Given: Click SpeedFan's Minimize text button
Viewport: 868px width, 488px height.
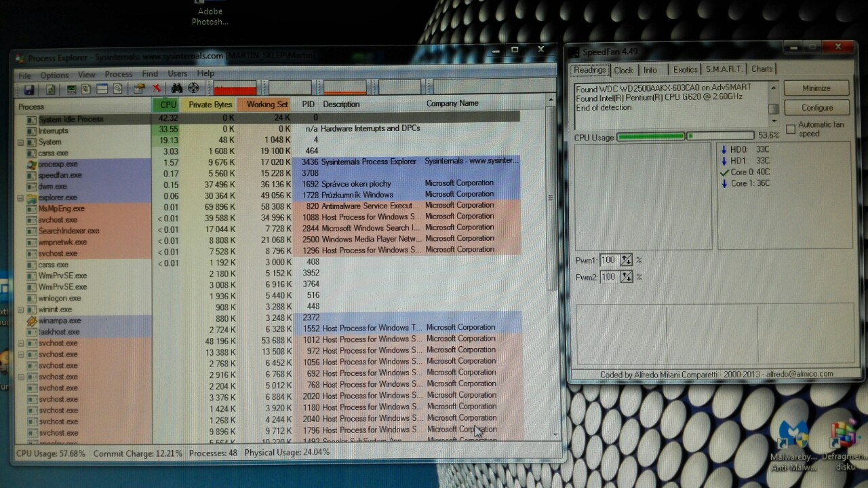Looking at the screenshot, I should 816,88.
